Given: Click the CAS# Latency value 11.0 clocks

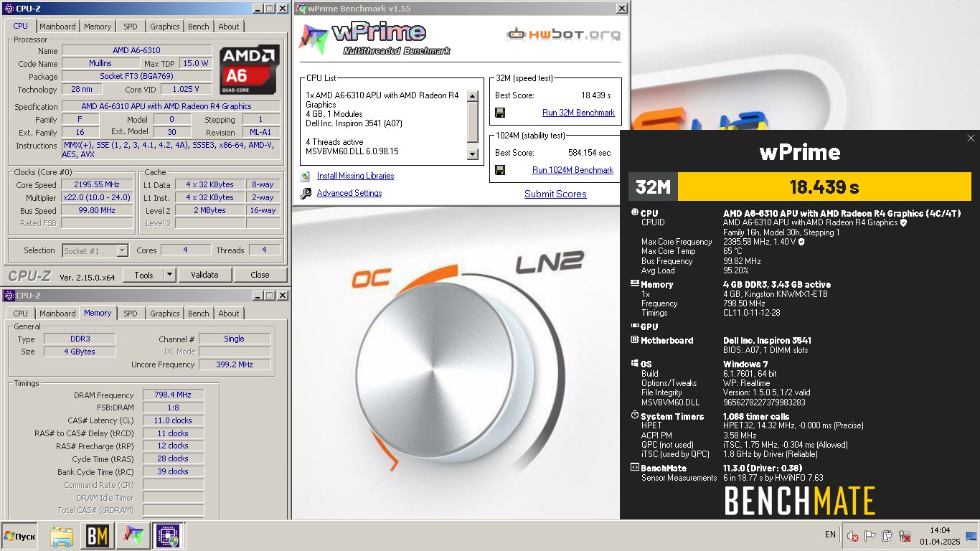Looking at the screenshot, I should 173,420.
